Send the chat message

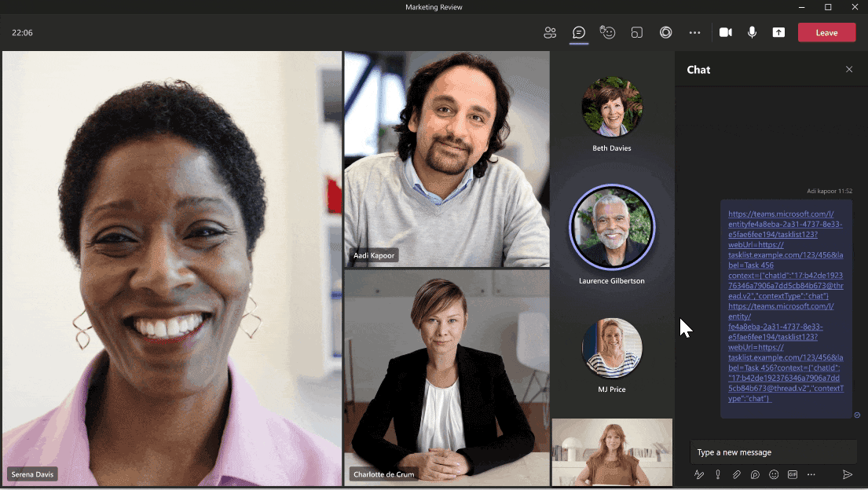point(847,474)
